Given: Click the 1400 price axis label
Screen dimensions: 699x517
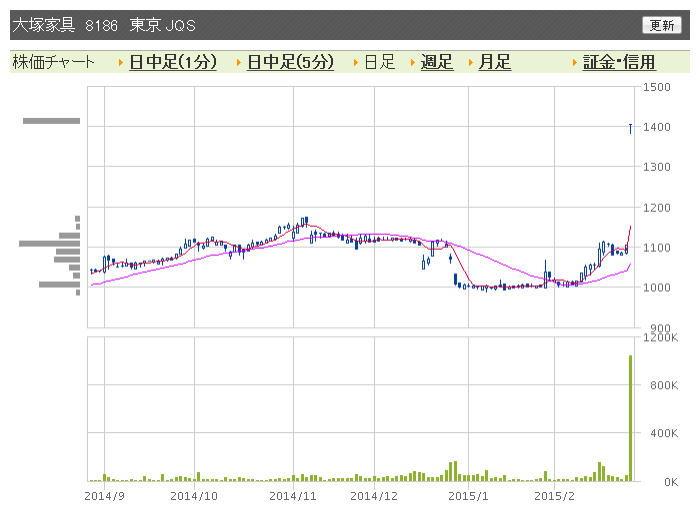Looking at the screenshot, I should [657, 127].
